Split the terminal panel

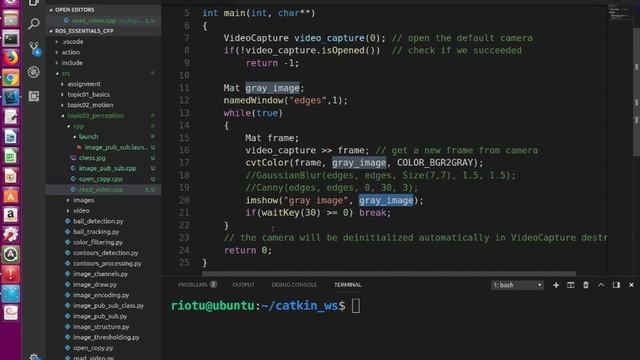click(571, 285)
